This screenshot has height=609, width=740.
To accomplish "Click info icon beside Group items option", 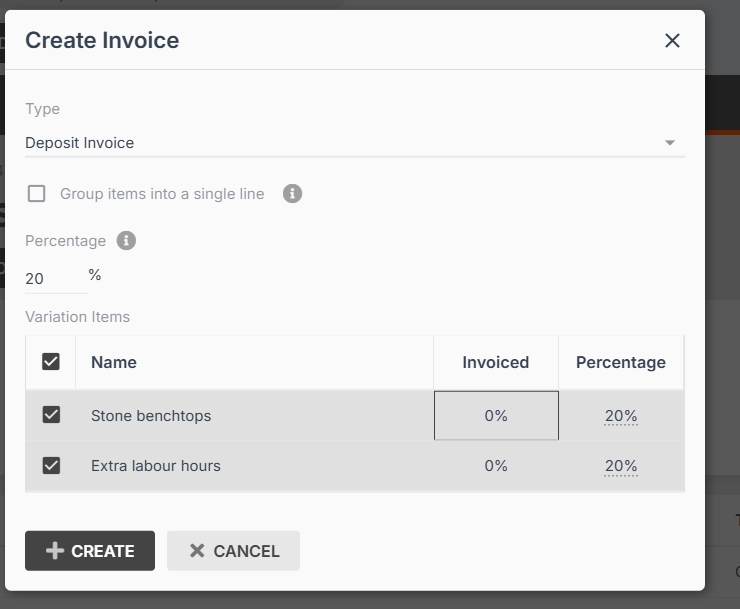I will (292, 194).
